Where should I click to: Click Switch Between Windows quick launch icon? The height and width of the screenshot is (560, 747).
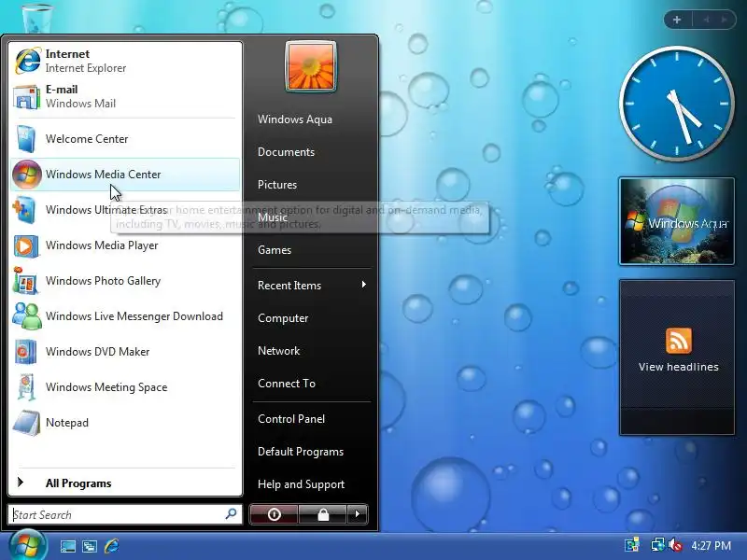tap(89, 546)
